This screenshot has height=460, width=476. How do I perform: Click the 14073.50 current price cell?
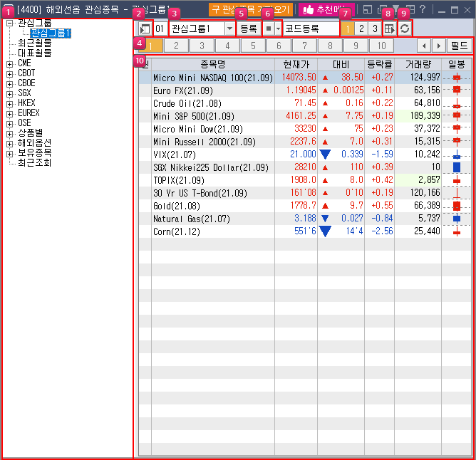[296, 78]
